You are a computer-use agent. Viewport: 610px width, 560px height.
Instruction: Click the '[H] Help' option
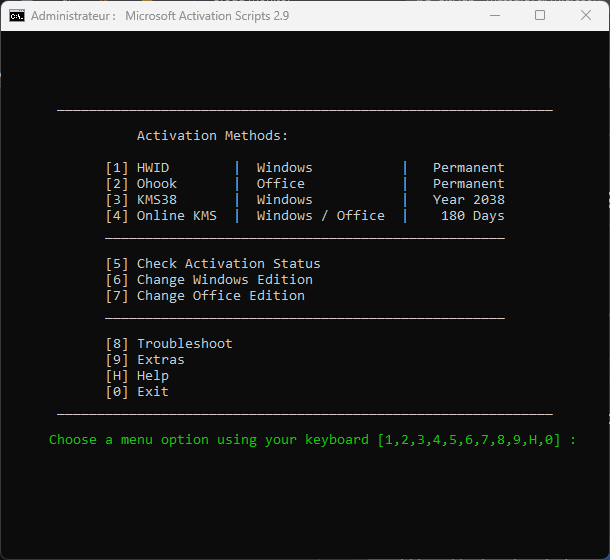click(x=137, y=376)
